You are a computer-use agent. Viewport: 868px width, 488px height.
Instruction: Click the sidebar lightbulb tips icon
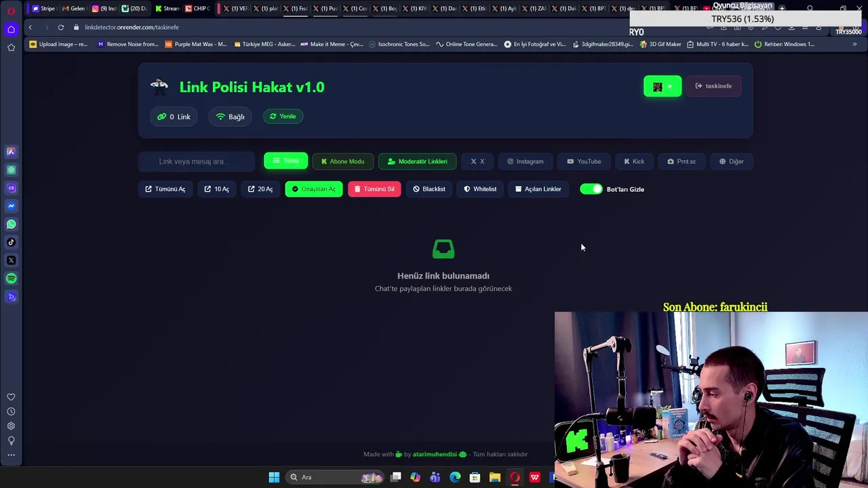[x=11, y=441]
